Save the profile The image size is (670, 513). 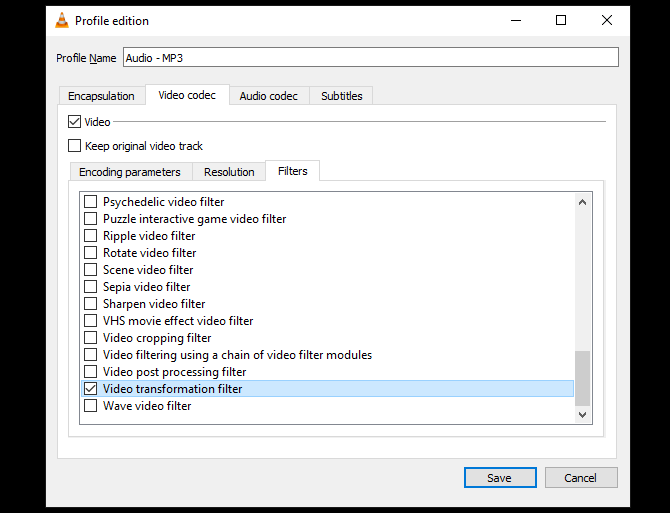coord(500,478)
